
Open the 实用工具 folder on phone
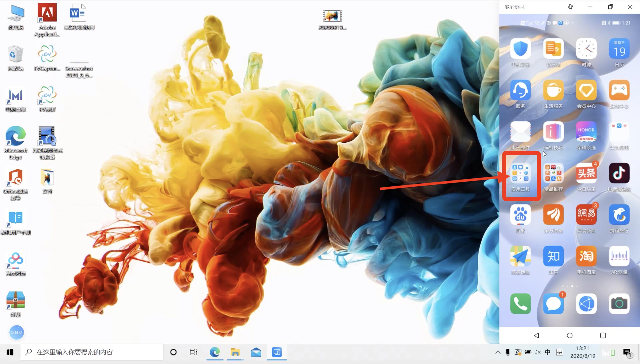coord(520,173)
